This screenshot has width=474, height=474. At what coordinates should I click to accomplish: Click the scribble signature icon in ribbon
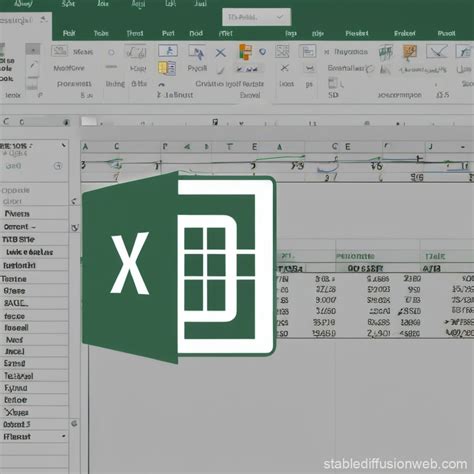point(136,52)
